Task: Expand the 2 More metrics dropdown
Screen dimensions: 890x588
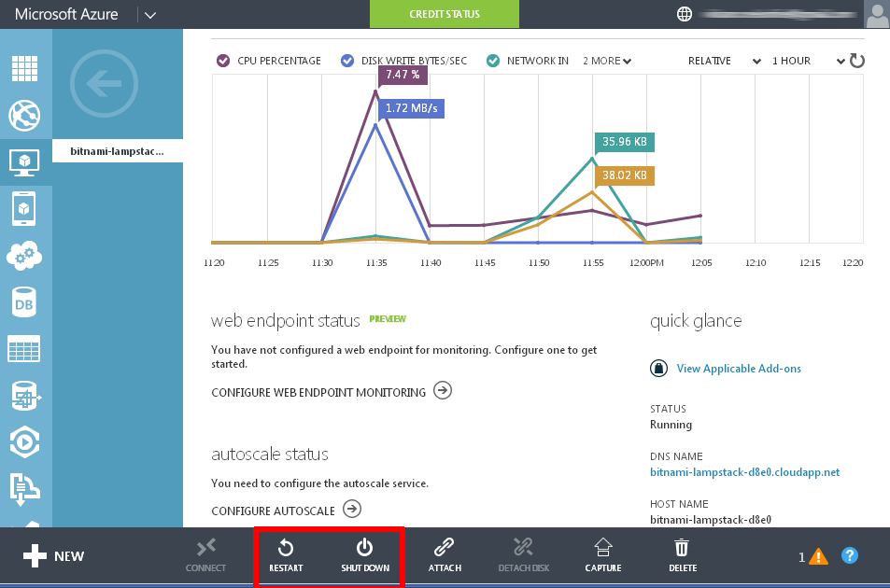Action: coord(607,61)
